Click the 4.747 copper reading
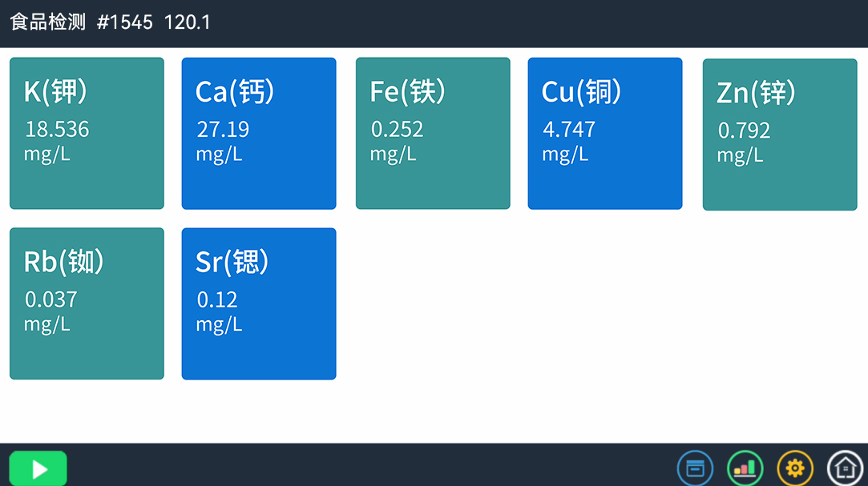 tap(569, 129)
